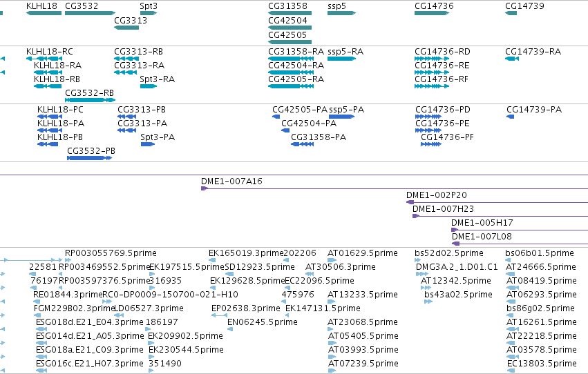Click the EK209902.5prime EST
The width and height of the screenshot is (588, 374).
(x=151, y=344)
